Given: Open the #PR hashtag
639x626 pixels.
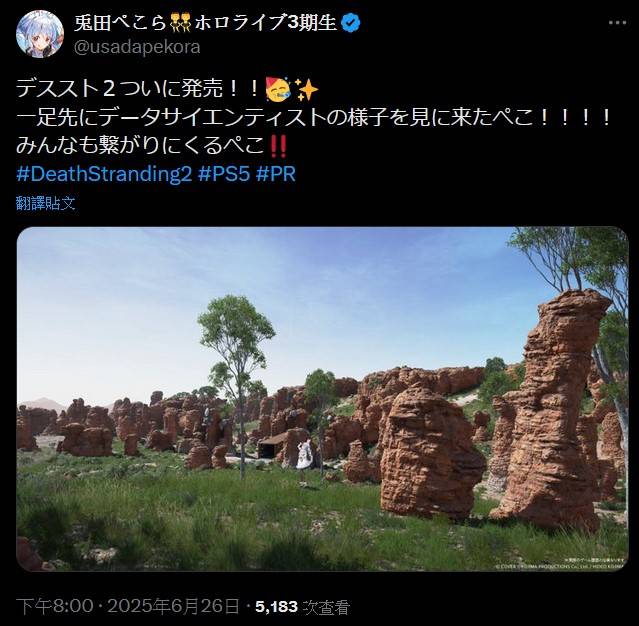Looking at the screenshot, I should pyautogui.click(x=276, y=174).
